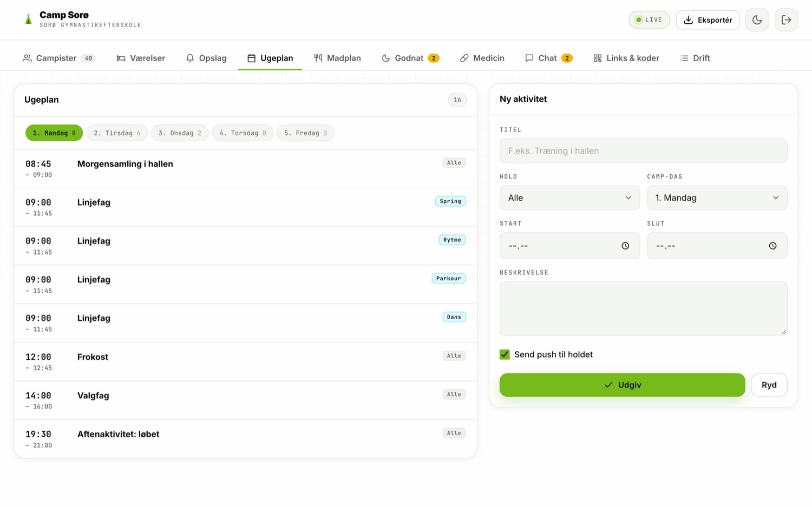Focus the Titel input field
The image size is (812, 507).
pos(643,151)
